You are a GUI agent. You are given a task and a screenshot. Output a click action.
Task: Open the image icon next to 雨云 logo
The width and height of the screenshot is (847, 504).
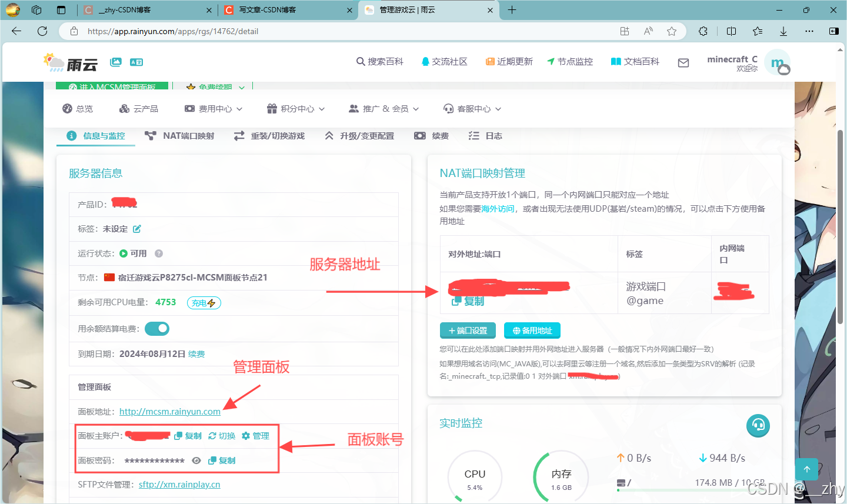[x=116, y=62]
